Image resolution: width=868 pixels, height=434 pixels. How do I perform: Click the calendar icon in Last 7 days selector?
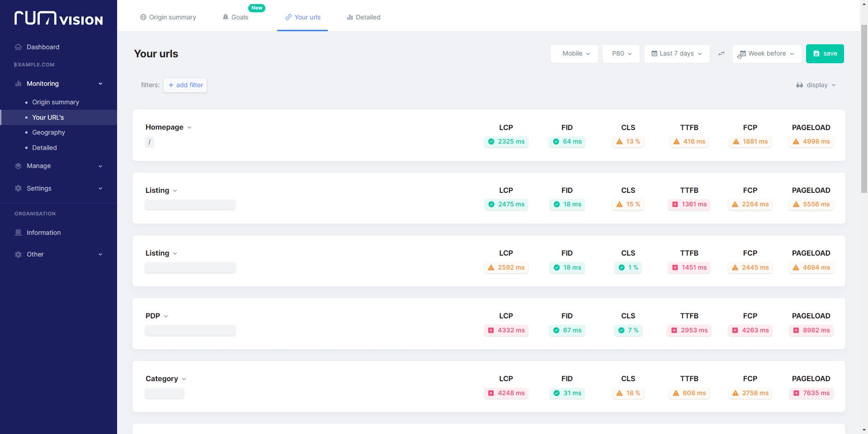click(x=654, y=53)
